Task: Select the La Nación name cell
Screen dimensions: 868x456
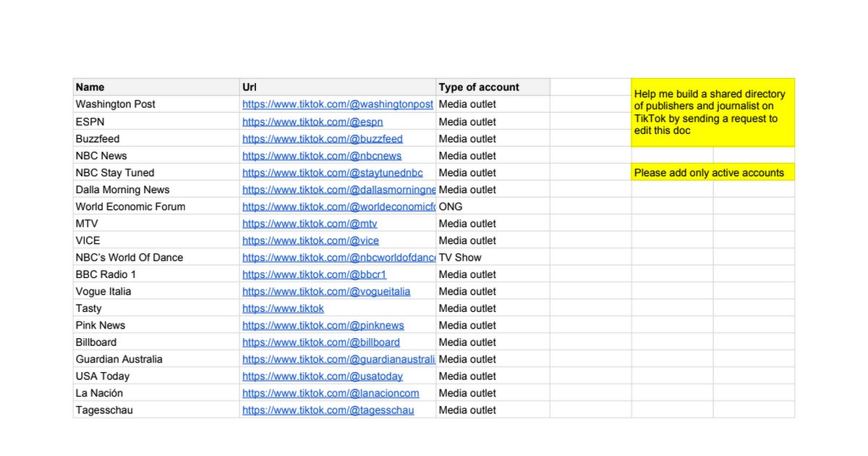Action: coord(156,393)
